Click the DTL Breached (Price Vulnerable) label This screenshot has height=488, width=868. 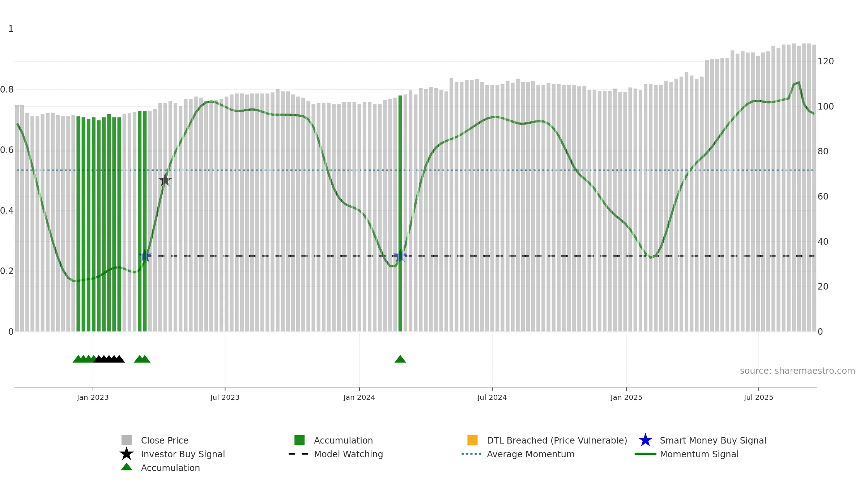[557, 441]
